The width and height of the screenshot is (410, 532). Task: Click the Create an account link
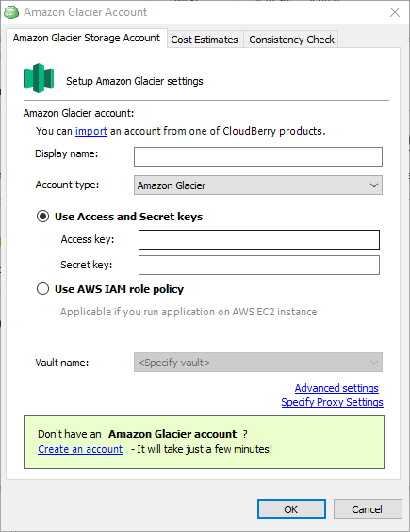pos(80,449)
